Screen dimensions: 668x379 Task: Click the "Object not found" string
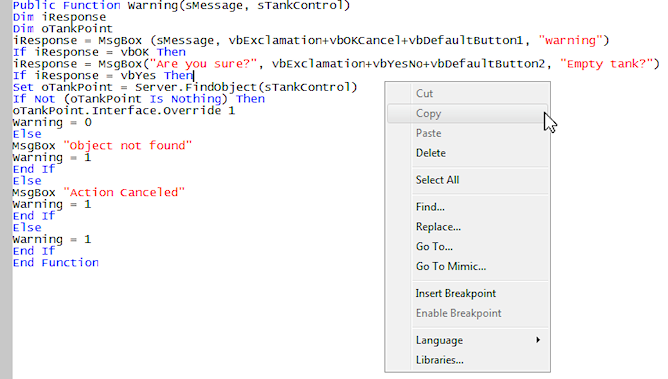tap(128, 146)
